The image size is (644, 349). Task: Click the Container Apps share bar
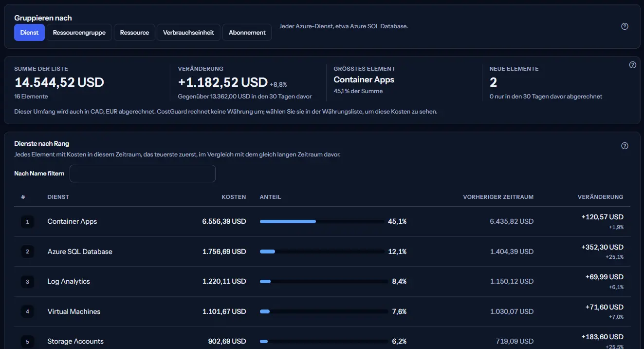322,222
